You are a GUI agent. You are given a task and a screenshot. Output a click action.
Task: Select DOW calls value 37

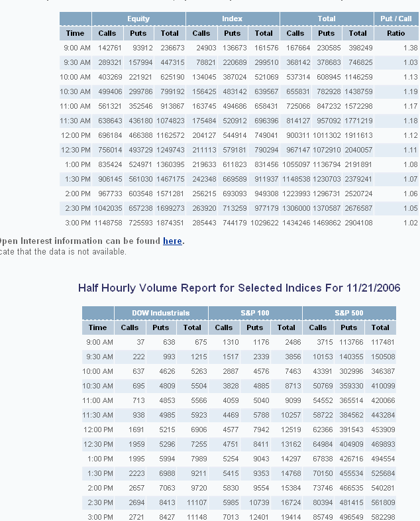click(140, 342)
